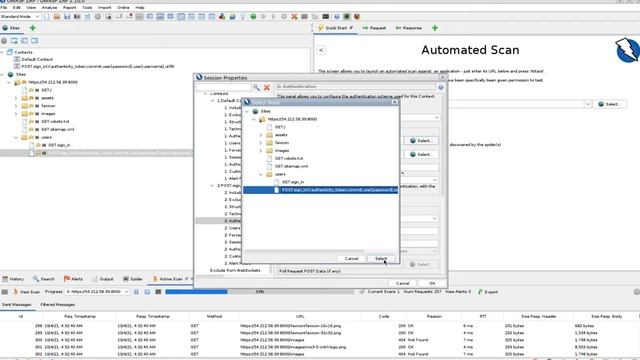Click red X clear icon in Session Properties

click(267, 87)
